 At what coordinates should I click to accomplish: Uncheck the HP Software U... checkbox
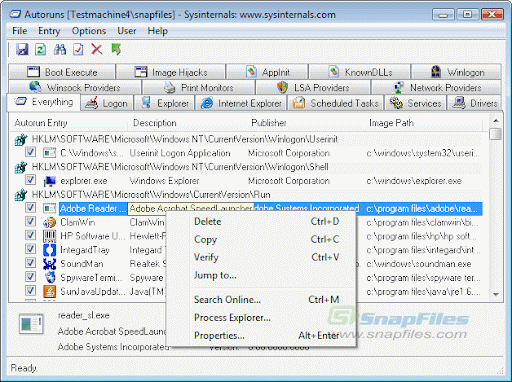pos(30,235)
